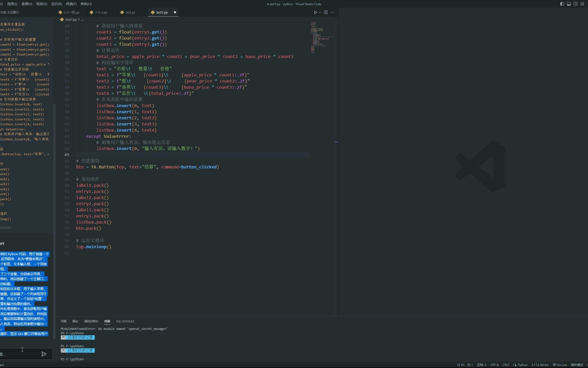Click 国外模式 status bar item
Viewport: 588px width, 368px height.
(577, 365)
